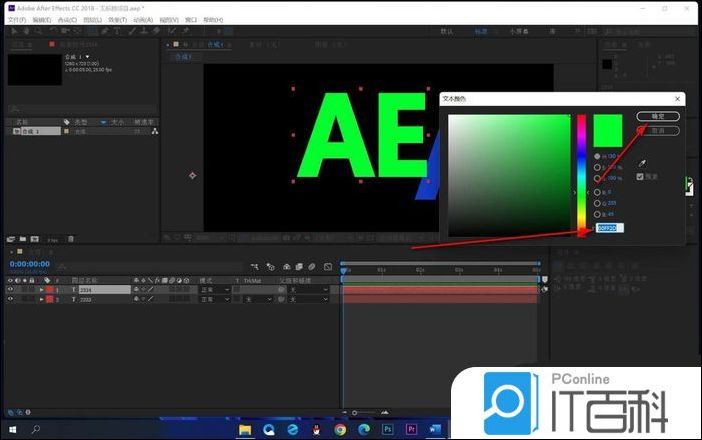
Task: Click the vertical rainbow hue slider
Action: pyautogui.click(x=581, y=170)
